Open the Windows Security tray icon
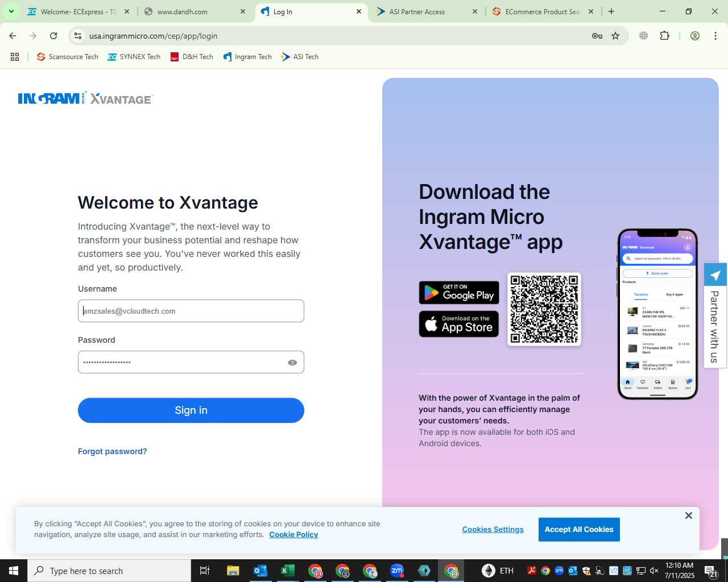Viewport: 728px width, 582px height. click(x=586, y=571)
